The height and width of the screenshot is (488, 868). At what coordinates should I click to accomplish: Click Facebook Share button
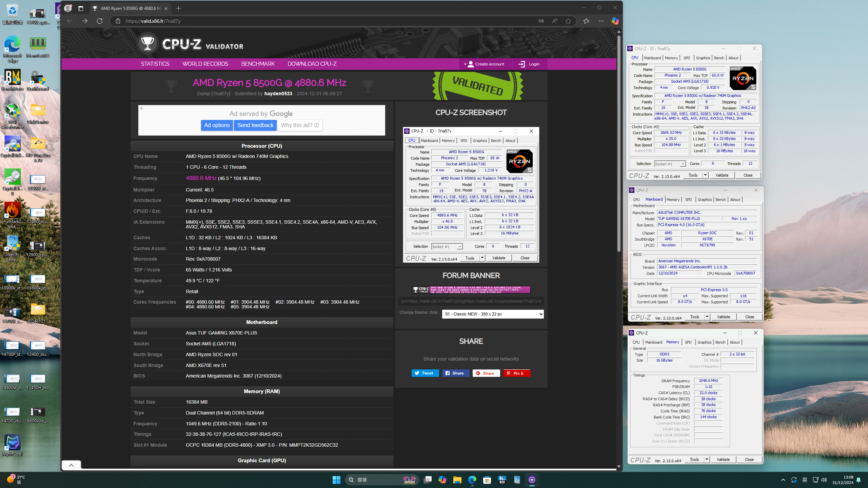coord(456,373)
